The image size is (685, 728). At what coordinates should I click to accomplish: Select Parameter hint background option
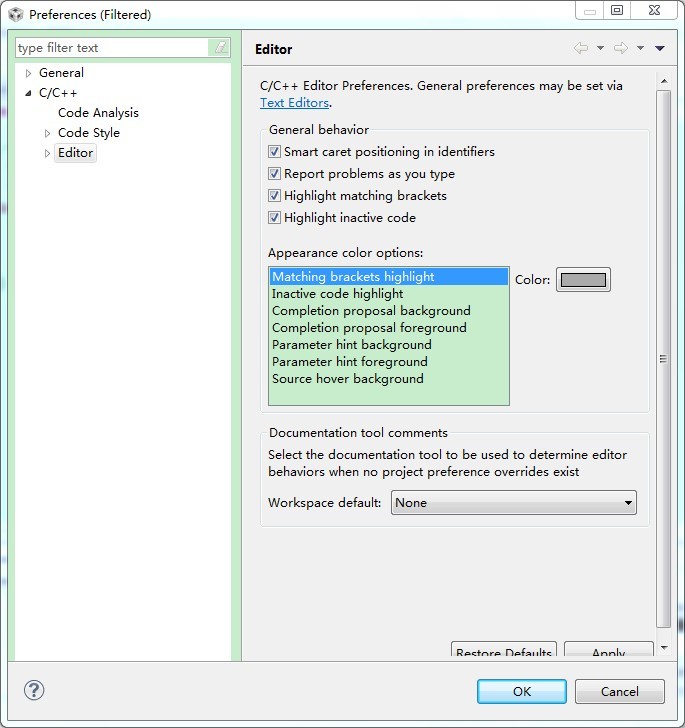point(389,345)
